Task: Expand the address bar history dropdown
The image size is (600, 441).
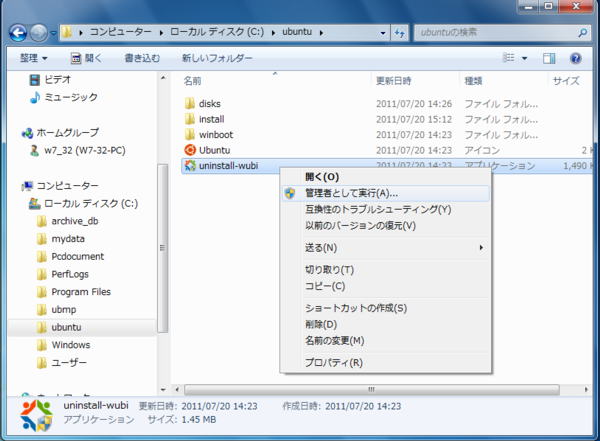Action: (x=383, y=33)
